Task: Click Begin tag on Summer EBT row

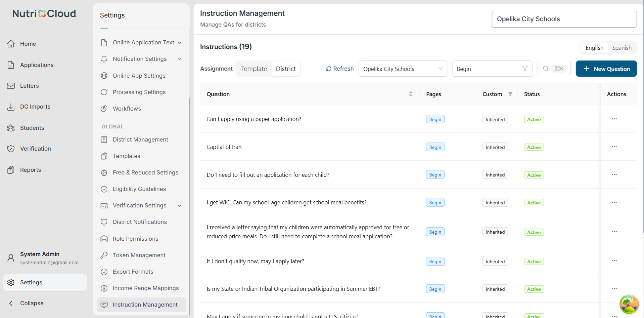Action: coord(435,289)
